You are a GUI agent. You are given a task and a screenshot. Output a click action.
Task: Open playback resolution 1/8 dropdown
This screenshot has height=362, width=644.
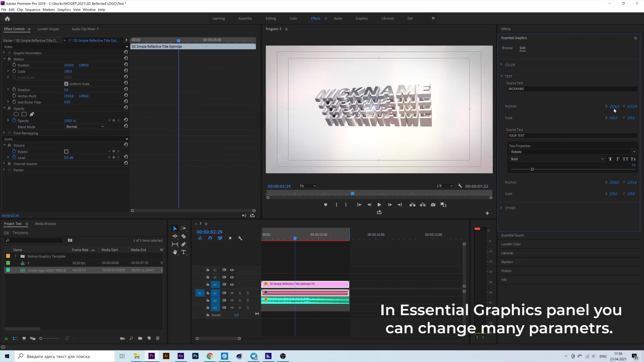444,186
